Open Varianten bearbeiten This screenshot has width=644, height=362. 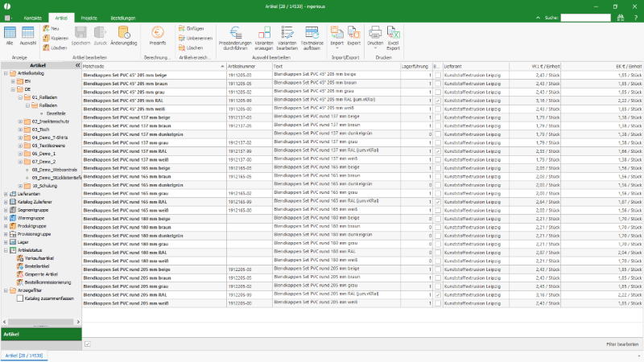click(287, 38)
